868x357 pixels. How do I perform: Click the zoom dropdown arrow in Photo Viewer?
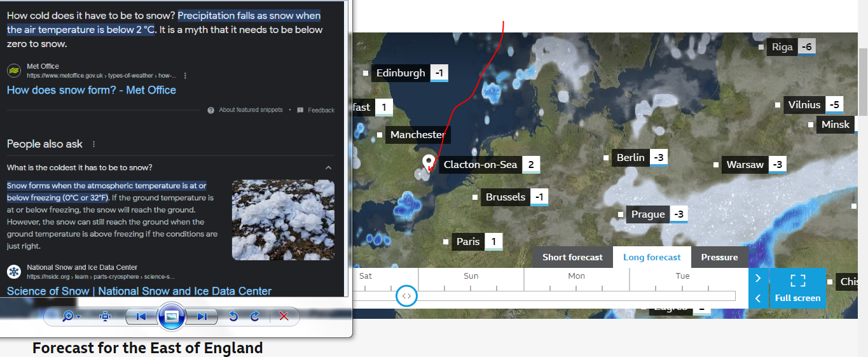click(x=78, y=317)
